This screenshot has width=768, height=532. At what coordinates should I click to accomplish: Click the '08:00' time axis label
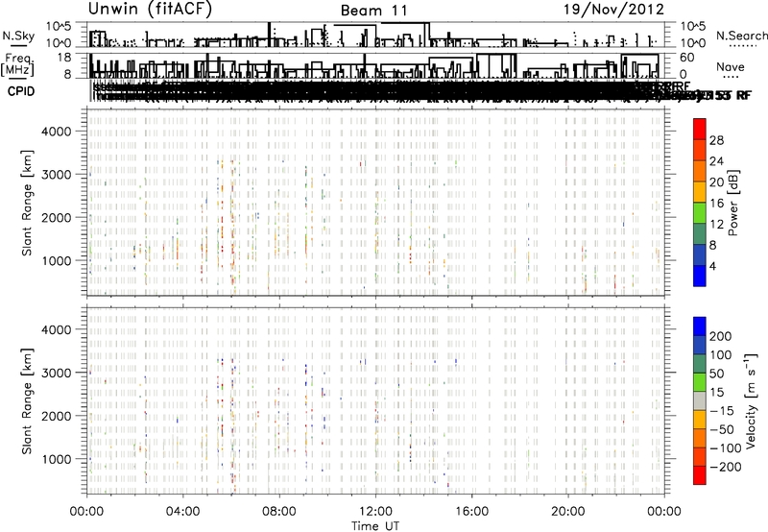tap(279, 512)
